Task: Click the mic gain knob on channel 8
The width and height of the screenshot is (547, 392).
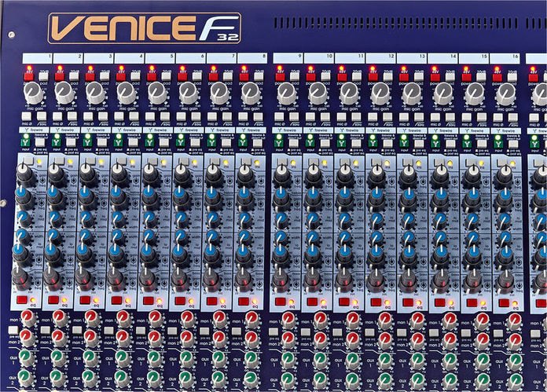Action: point(251,93)
